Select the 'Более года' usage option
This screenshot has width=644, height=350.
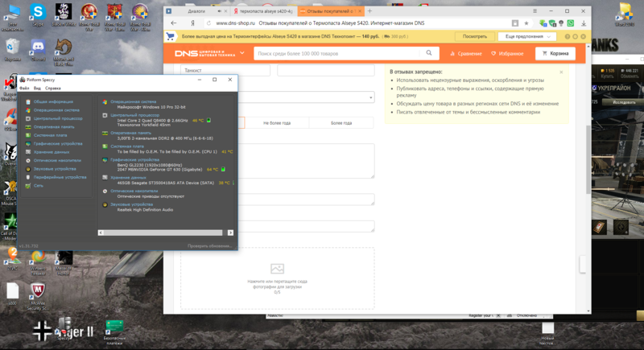pyautogui.click(x=341, y=123)
